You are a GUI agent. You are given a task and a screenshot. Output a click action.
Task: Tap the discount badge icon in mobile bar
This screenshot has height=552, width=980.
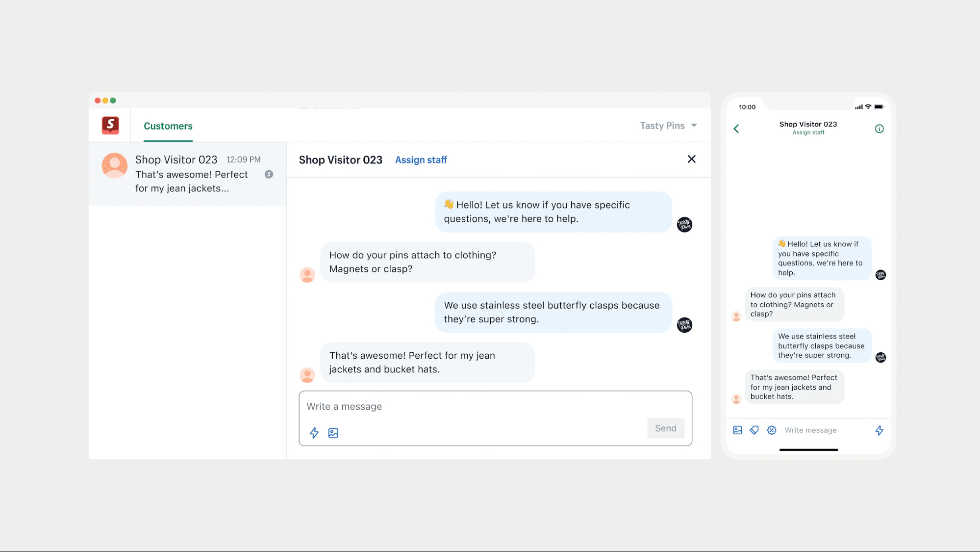coord(772,430)
